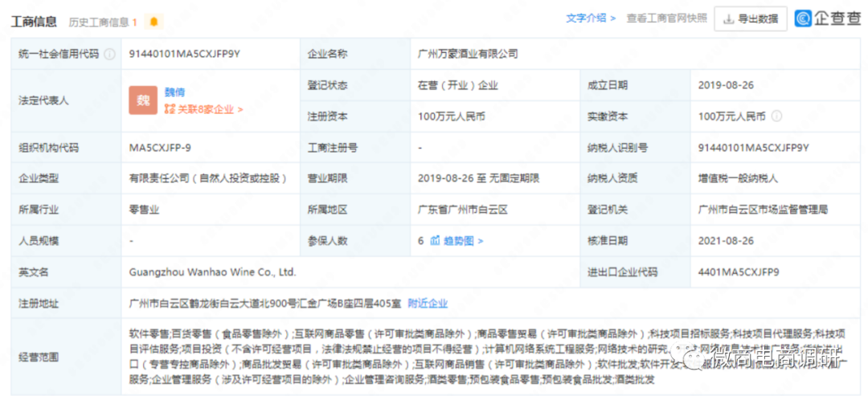Click the 企查查 logo
This screenshot has width=868, height=396.
(x=828, y=18)
